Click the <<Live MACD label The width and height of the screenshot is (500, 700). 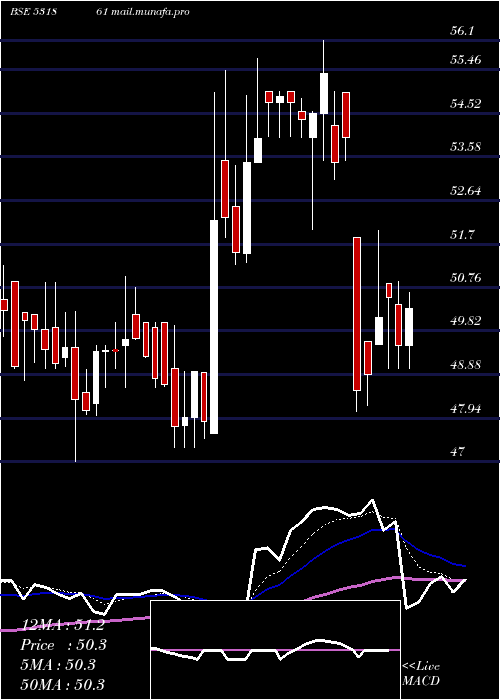pyautogui.click(x=421, y=673)
